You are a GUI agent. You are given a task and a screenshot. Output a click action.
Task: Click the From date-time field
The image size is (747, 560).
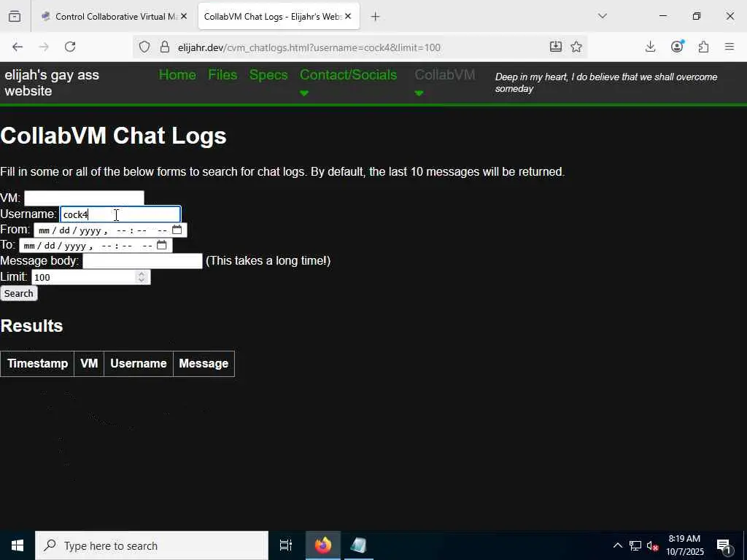click(110, 230)
